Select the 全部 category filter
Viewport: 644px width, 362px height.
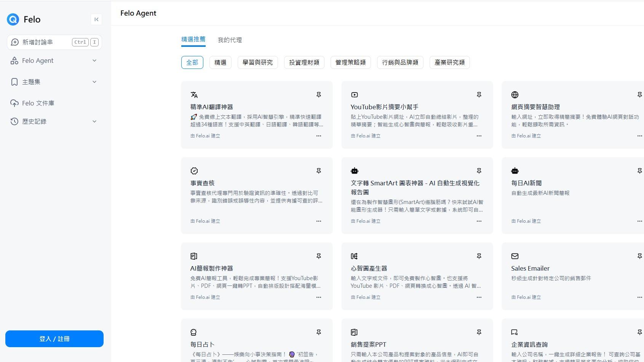tap(192, 62)
